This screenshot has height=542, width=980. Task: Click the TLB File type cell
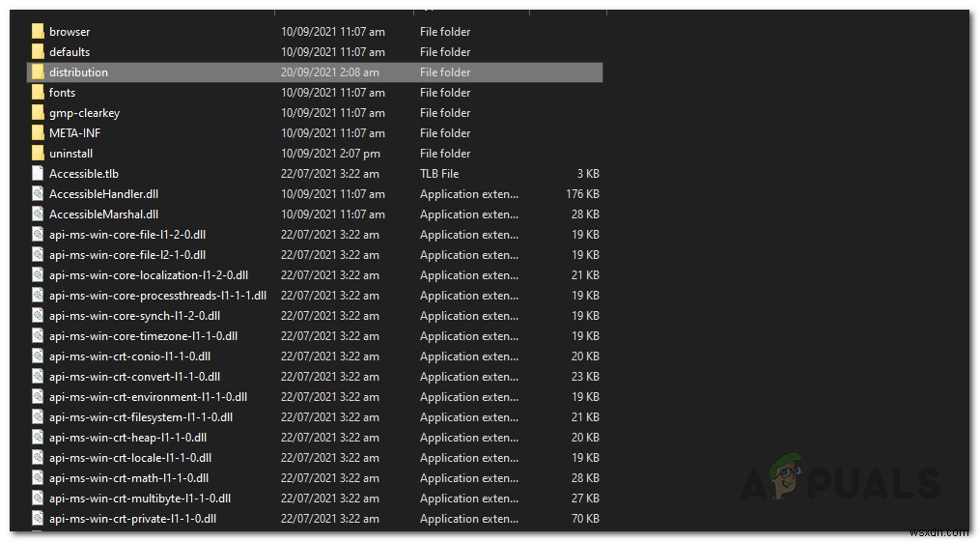[x=439, y=174]
